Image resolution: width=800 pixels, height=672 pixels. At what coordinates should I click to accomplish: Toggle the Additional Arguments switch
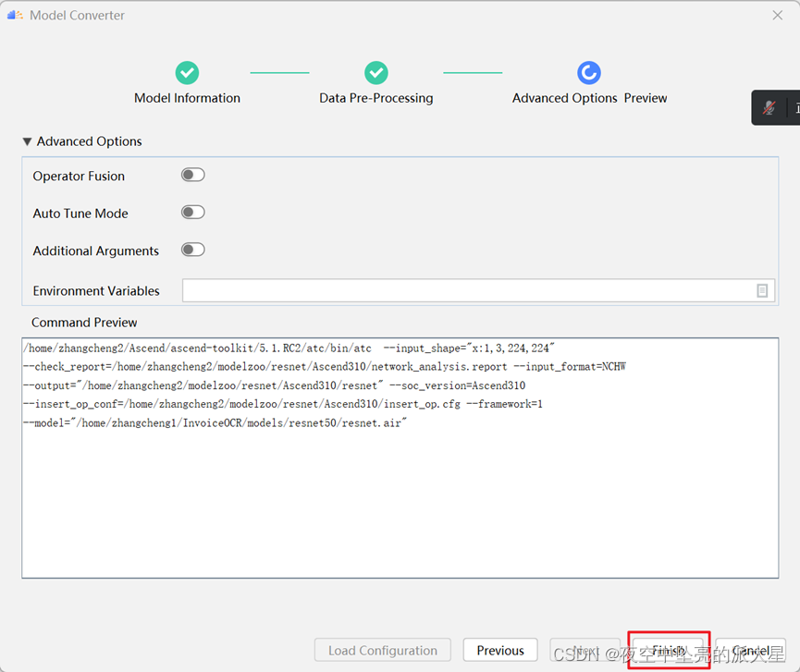coord(193,250)
